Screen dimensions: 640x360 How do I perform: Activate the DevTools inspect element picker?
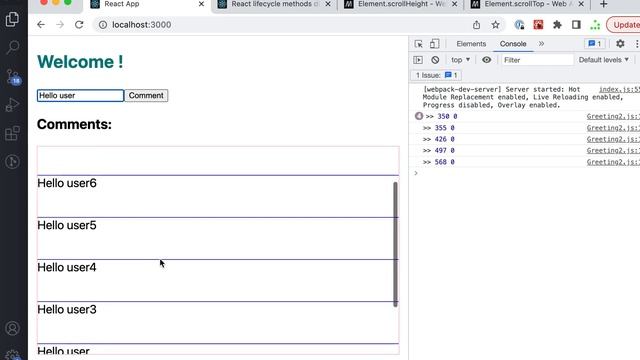click(x=418, y=44)
